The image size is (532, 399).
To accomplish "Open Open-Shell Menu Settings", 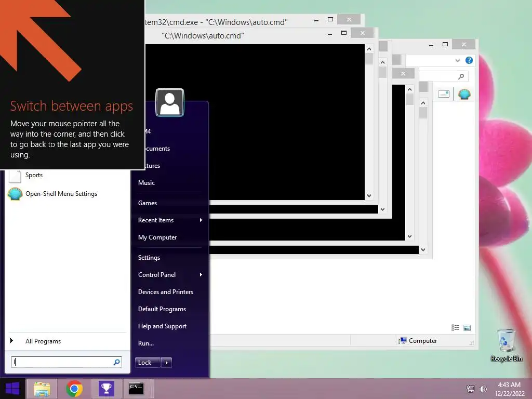I will [61, 194].
